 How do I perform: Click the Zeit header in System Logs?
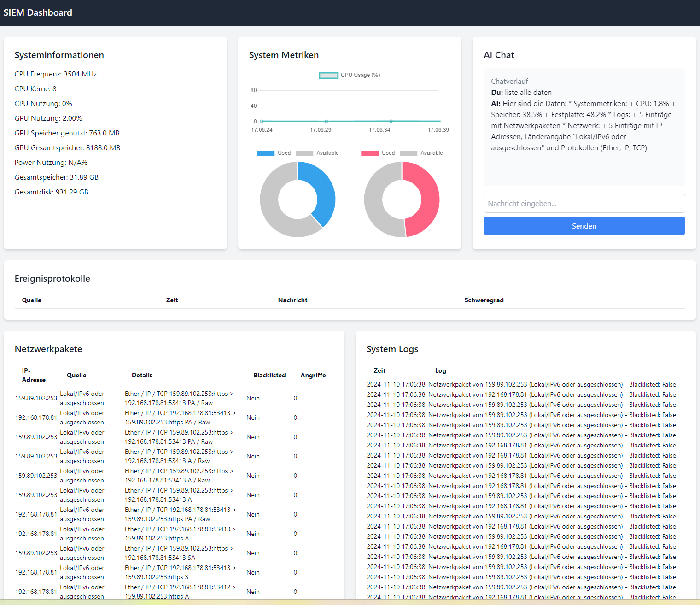click(x=379, y=370)
